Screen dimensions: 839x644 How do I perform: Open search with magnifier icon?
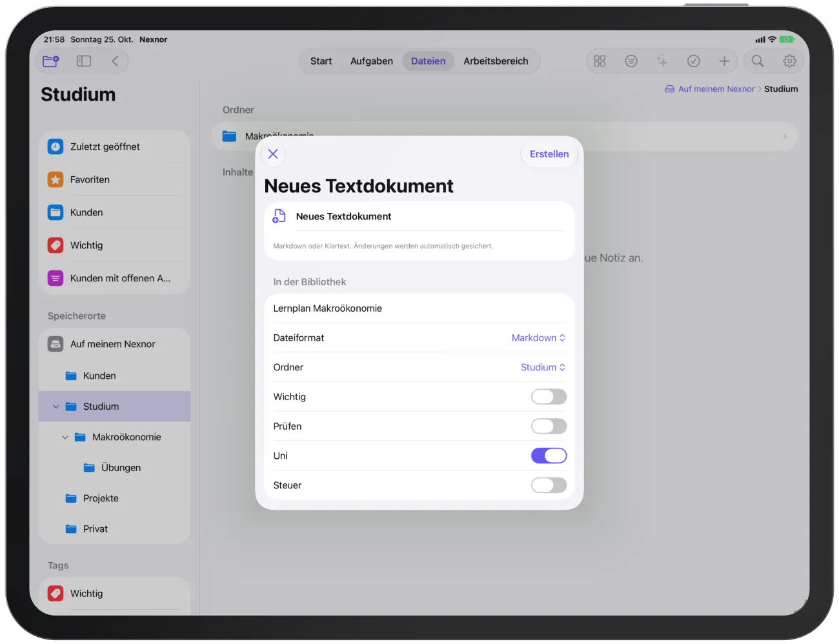(758, 61)
